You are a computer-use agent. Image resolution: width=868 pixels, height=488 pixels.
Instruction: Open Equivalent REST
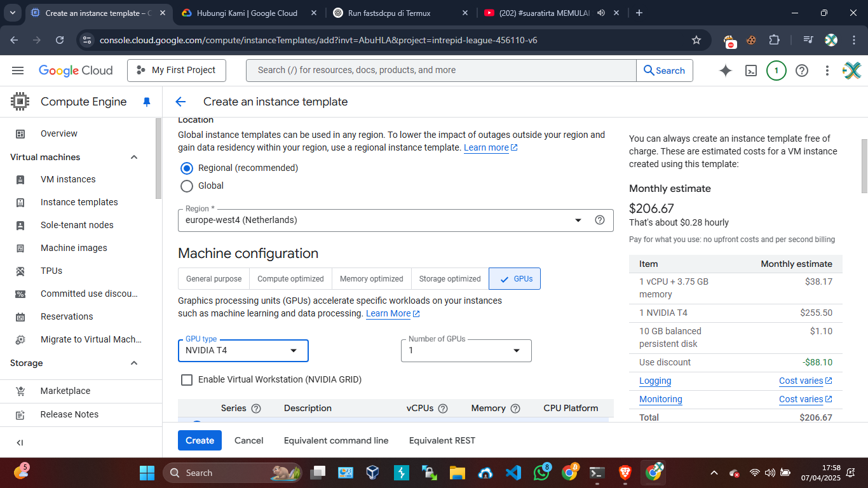(442, 440)
